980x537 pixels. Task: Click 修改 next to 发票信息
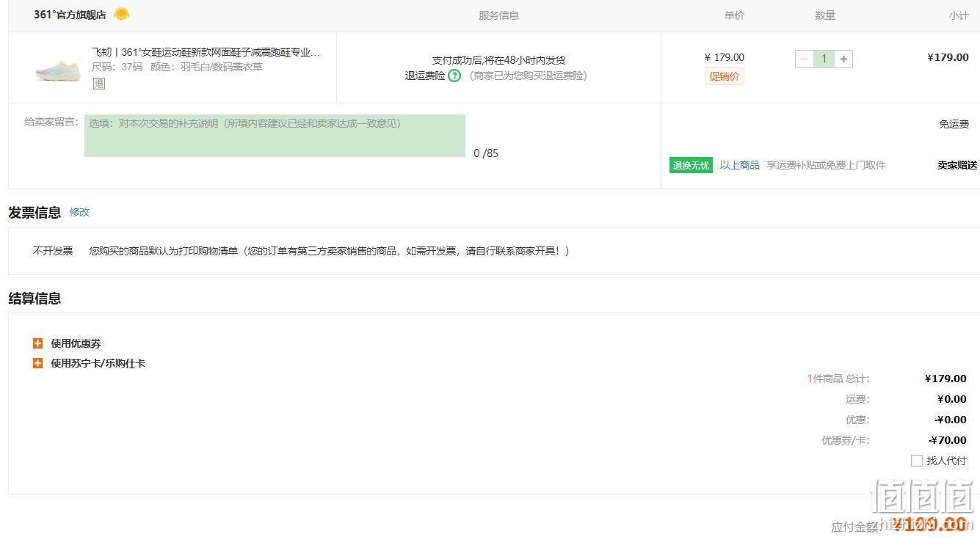(79, 212)
